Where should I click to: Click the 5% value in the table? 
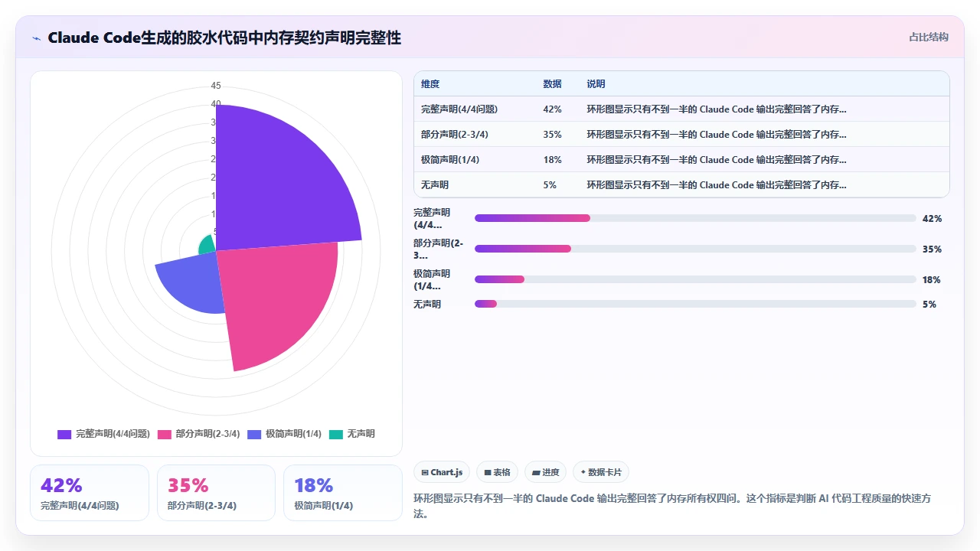point(550,185)
